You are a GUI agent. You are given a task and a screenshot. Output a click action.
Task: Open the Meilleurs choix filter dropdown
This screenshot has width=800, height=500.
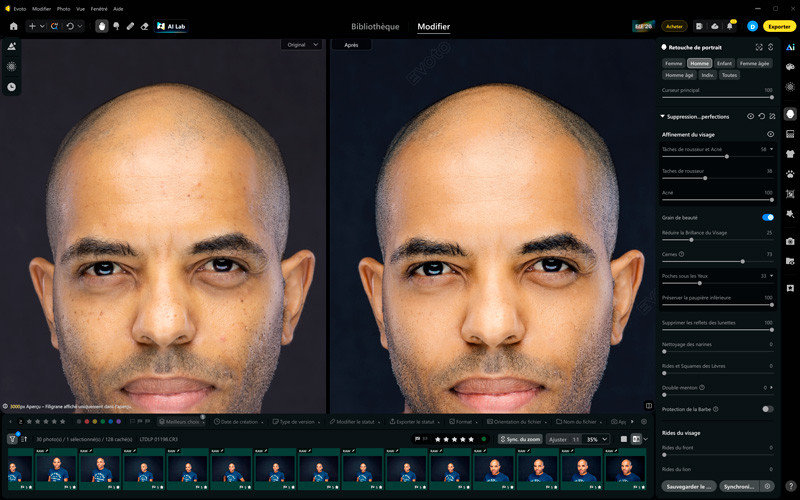point(182,422)
